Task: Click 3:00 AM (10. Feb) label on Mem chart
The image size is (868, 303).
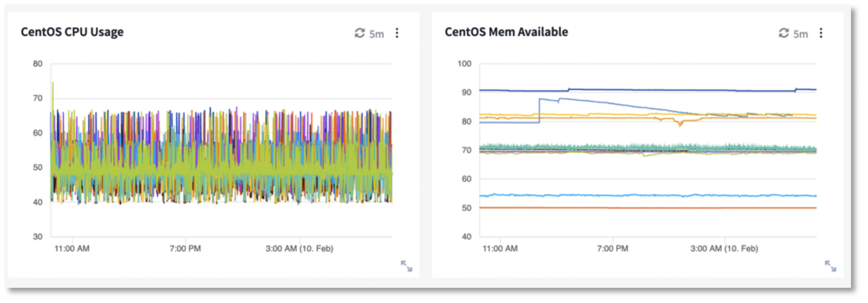Action: click(x=724, y=248)
